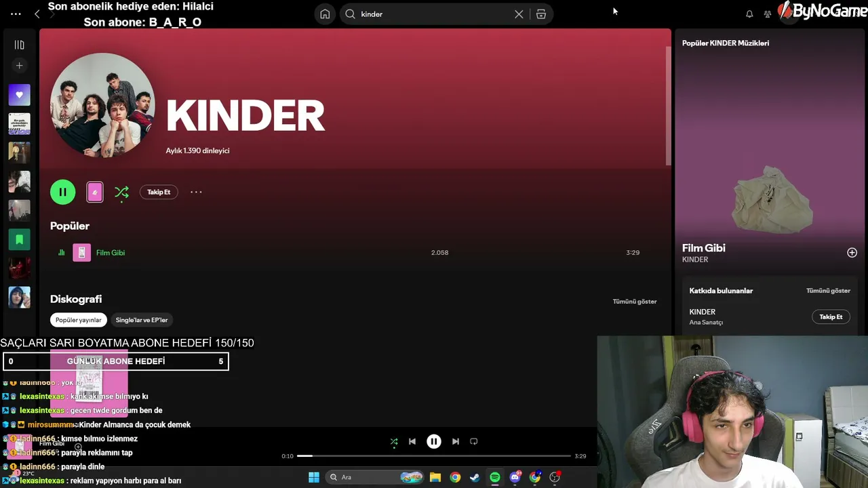Screen dimensions: 868x488
Task: Pause playback with the large green button
Action: tap(62, 192)
